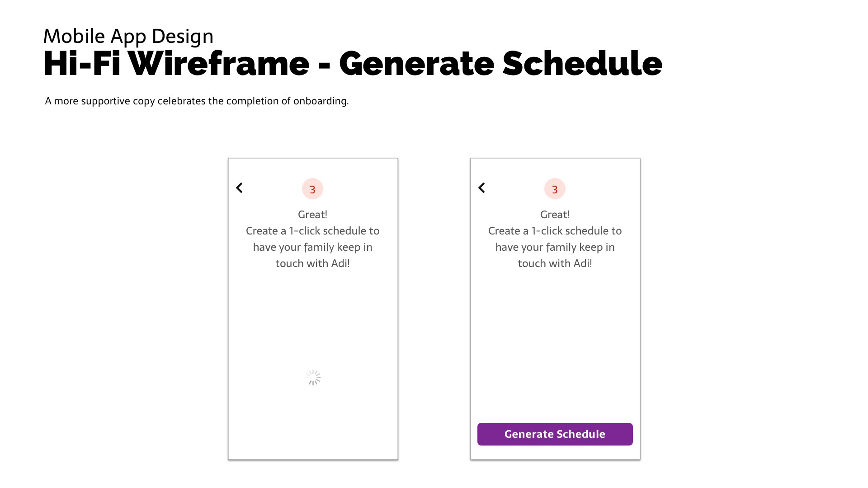Click the purple Generate Schedule button
Screen dimensions: 868x488
point(555,434)
